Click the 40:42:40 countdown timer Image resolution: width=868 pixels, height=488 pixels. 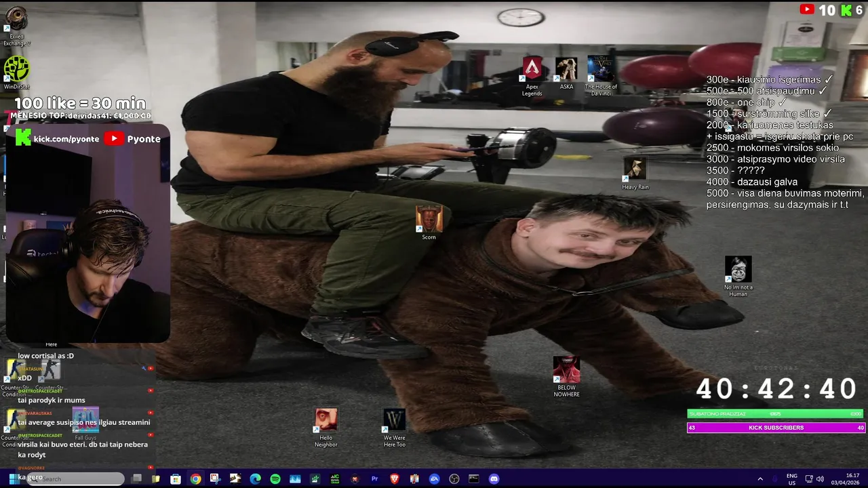pyautogui.click(x=776, y=389)
